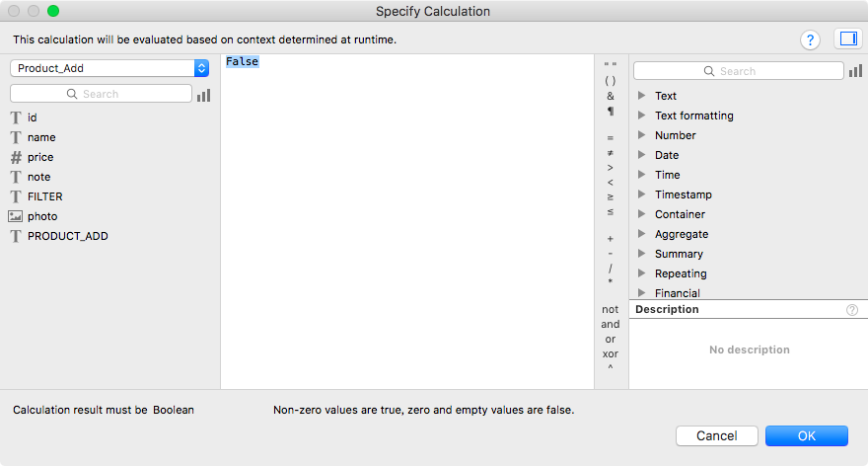Image resolution: width=868 pixels, height=466 pixels.
Task: Expand the Timestamp function category
Action: coord(641,194)
